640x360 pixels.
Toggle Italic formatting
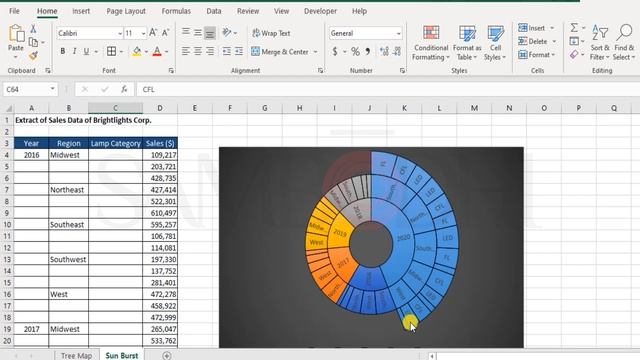[74, 51]
